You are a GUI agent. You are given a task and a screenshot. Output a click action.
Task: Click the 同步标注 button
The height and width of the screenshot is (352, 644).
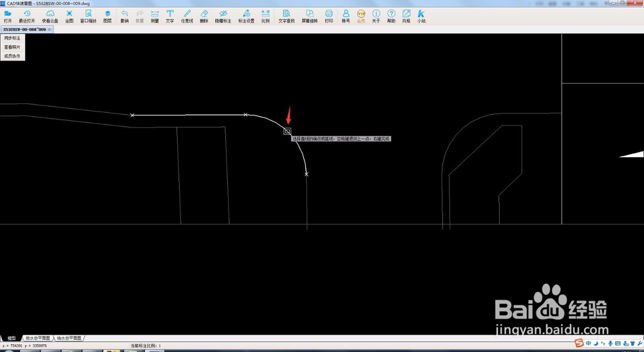pyautogui.click(x=12, y=38)
